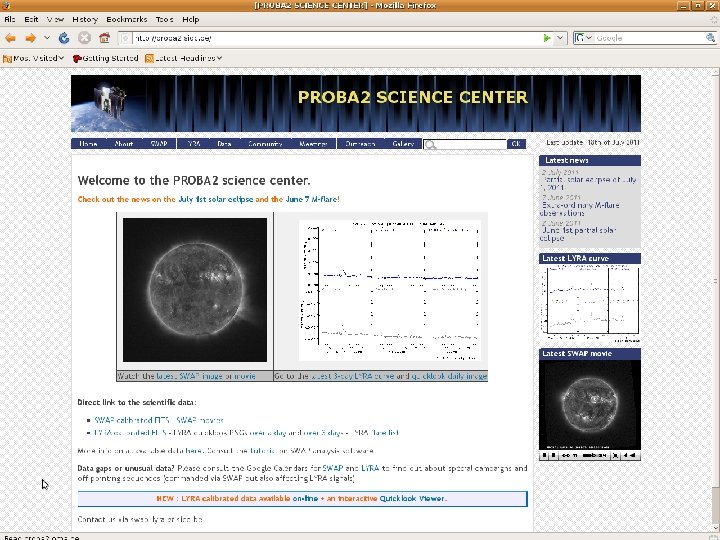Open the SWAP calibrated FITS link
The image size is (720, 540).
(x=132, y=420)
